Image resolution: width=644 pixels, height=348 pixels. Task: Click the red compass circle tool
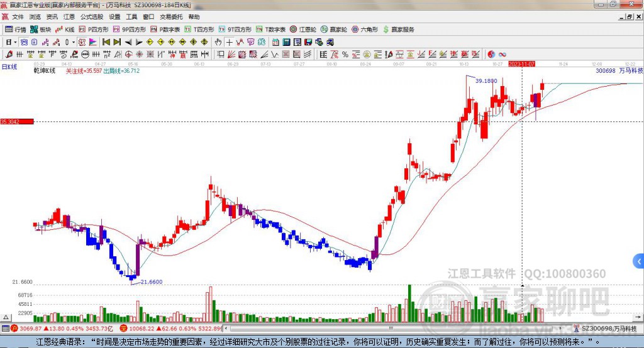pyautogui.click(x=128, y=55)
